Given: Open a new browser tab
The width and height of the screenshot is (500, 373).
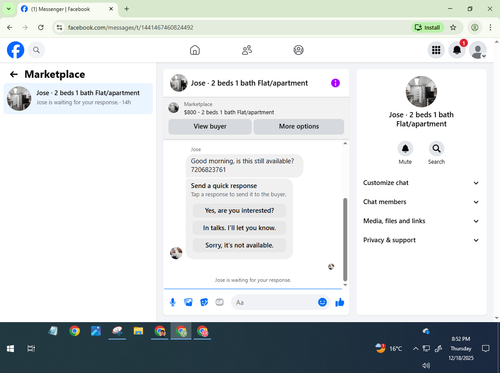Looking at the screenshot, I should [127, 9].
